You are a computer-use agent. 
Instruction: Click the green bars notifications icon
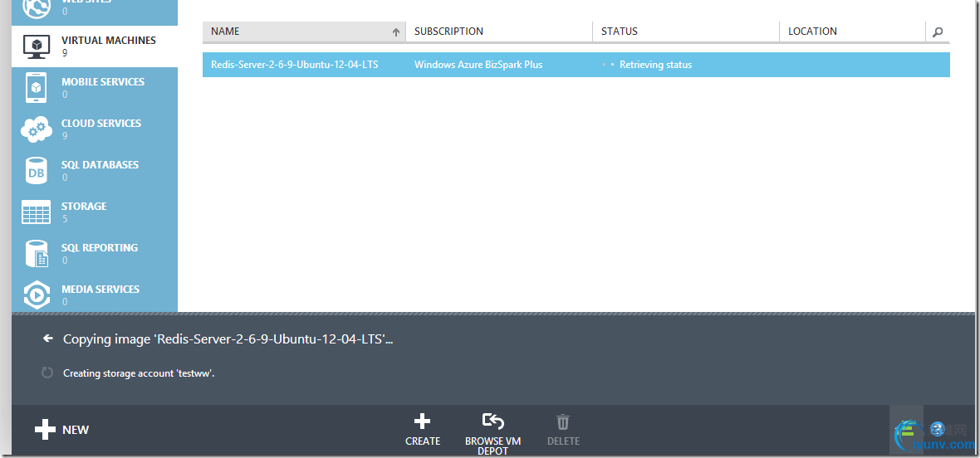(906, 429)
